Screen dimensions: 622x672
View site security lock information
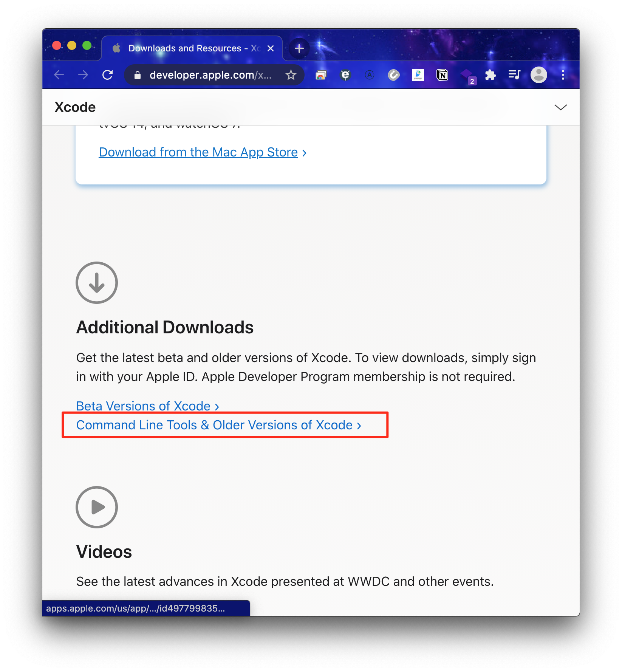138,75
